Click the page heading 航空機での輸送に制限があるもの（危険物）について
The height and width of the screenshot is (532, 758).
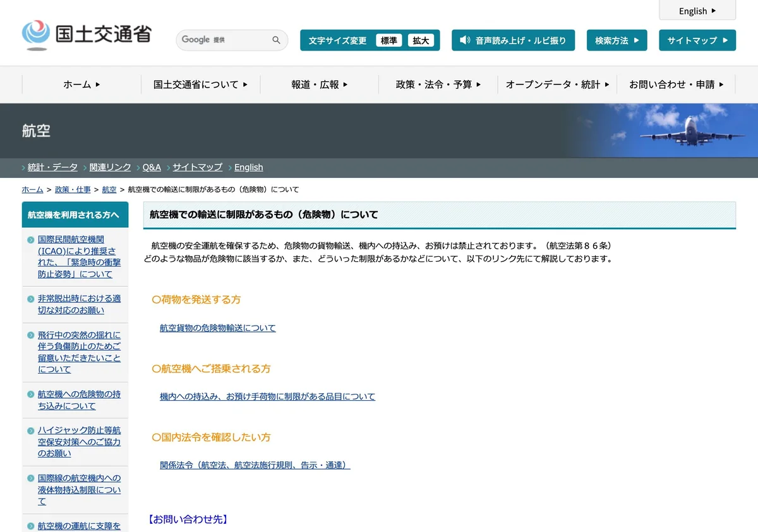point(264,215)
